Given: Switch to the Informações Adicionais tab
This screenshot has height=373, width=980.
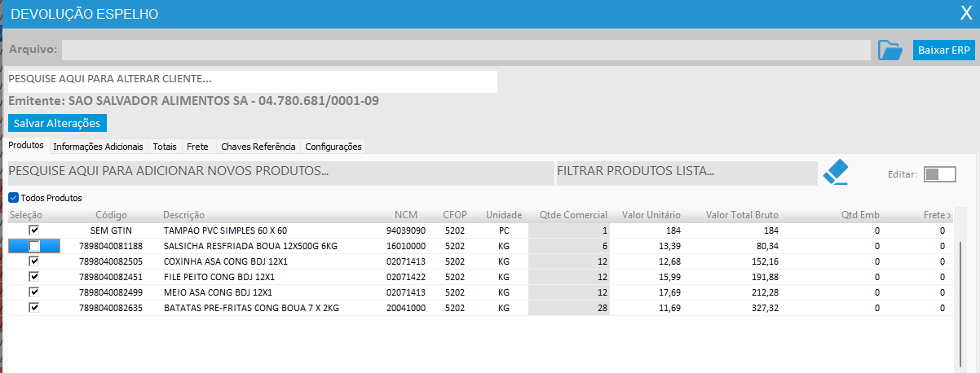Looking at the screenshot, I should coord(98,147).
